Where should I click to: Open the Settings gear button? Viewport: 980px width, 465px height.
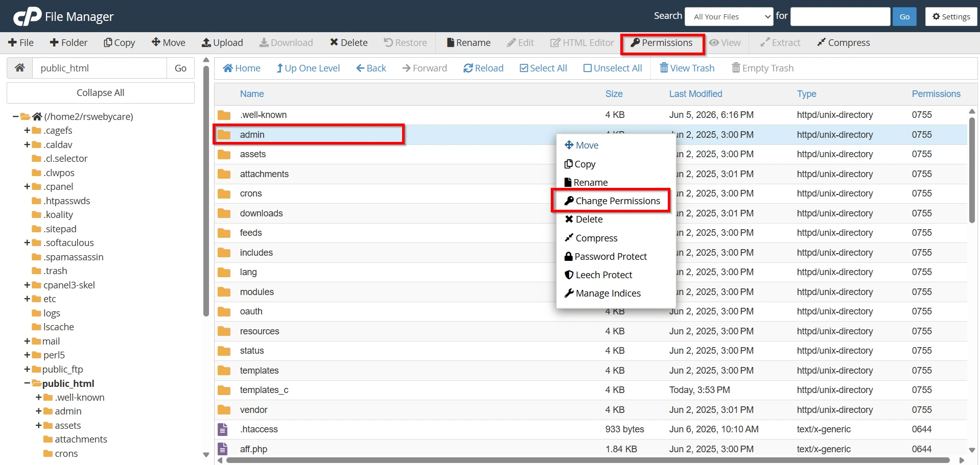(x=951, y=16)
